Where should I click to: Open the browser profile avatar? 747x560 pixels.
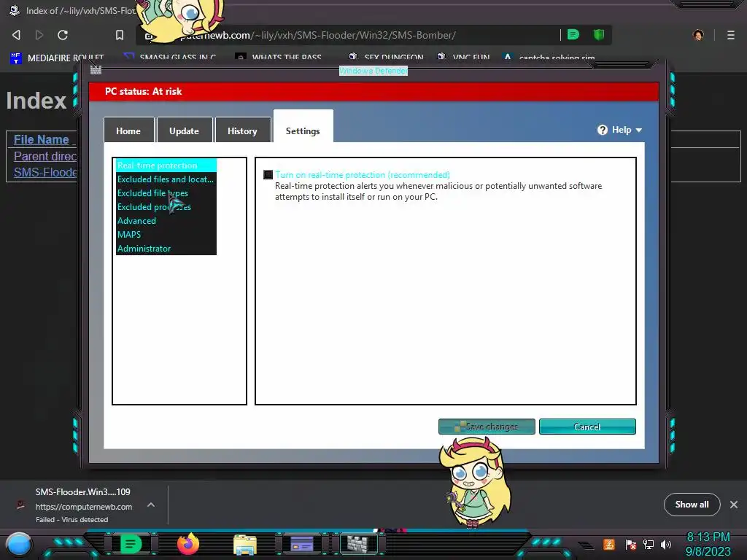[x=698, y=35]
